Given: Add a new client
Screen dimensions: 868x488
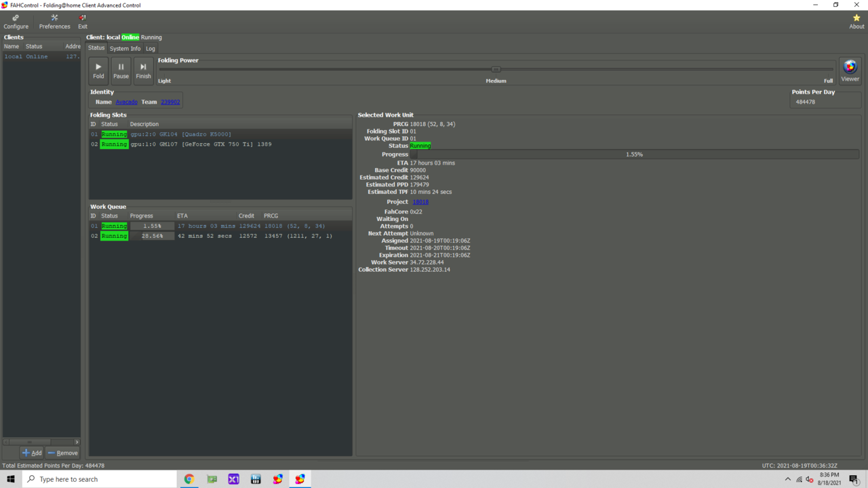Looking at the screenshot, I should click(32, 453).
